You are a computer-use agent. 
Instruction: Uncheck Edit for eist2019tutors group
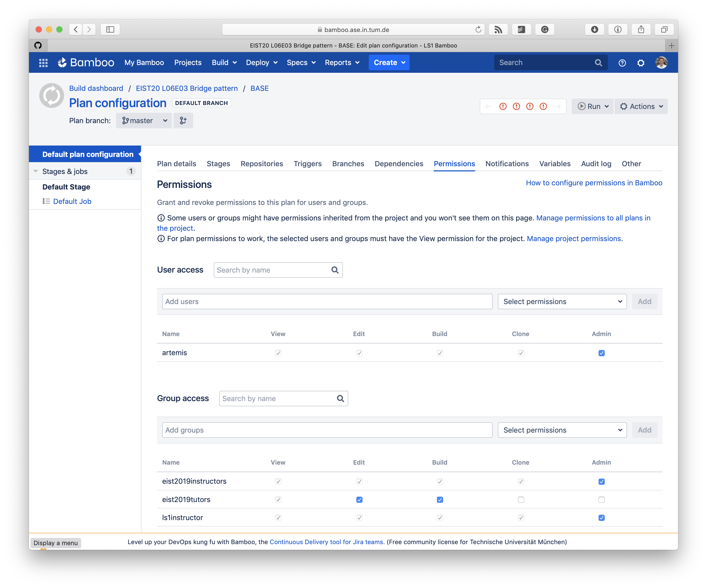tap(359, 500)
